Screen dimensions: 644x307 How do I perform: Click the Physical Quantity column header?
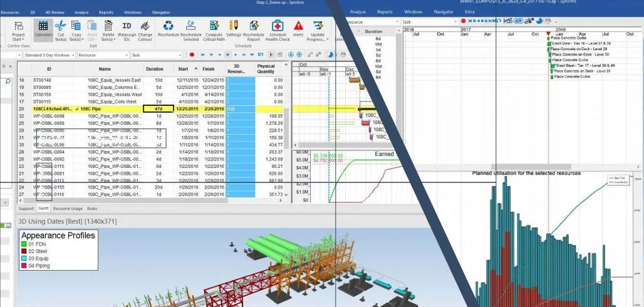pyautogui.click(x=266, y=69)
